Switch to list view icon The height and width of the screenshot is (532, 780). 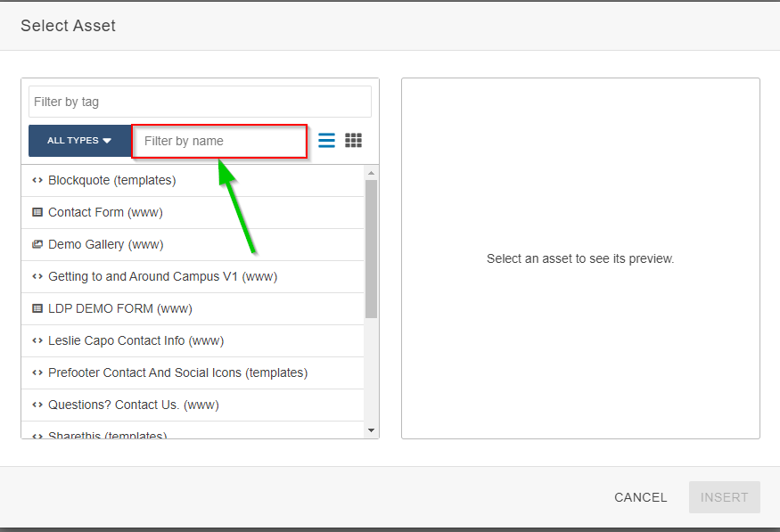click(x=327, y=141)
